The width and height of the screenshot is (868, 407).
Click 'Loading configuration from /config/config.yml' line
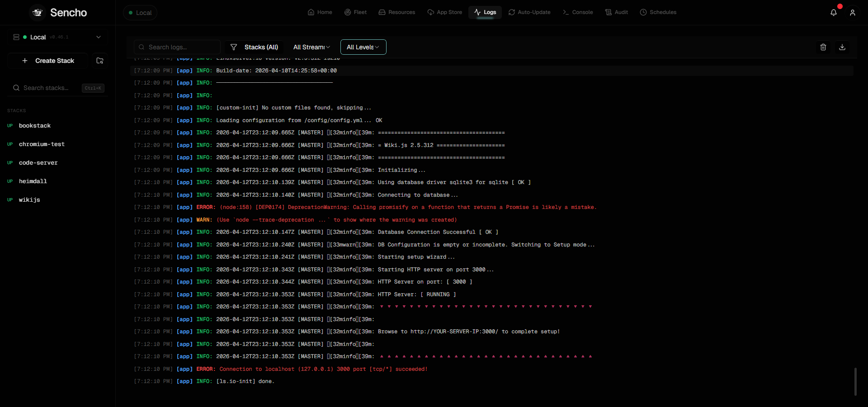[x=492, y=120]
